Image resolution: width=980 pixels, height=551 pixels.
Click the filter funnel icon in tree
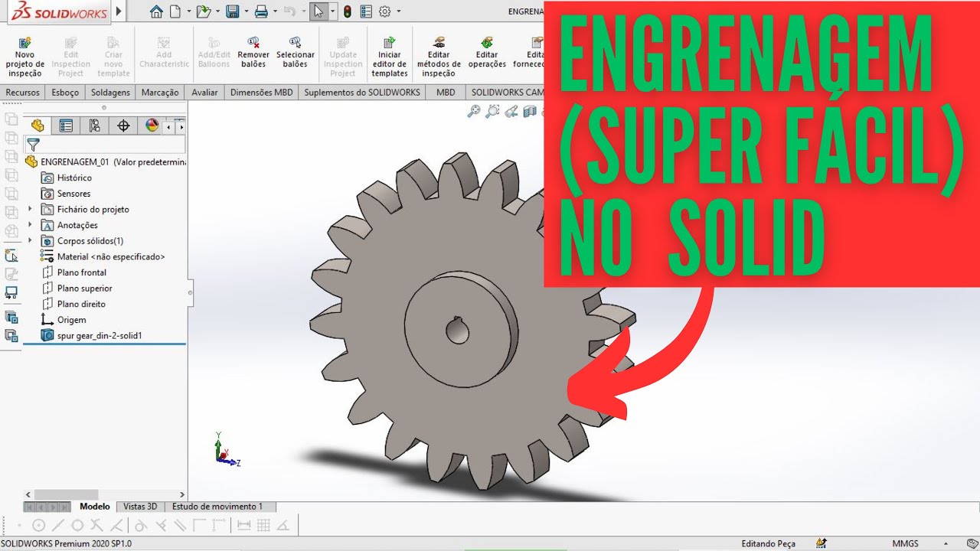(33, 144)
